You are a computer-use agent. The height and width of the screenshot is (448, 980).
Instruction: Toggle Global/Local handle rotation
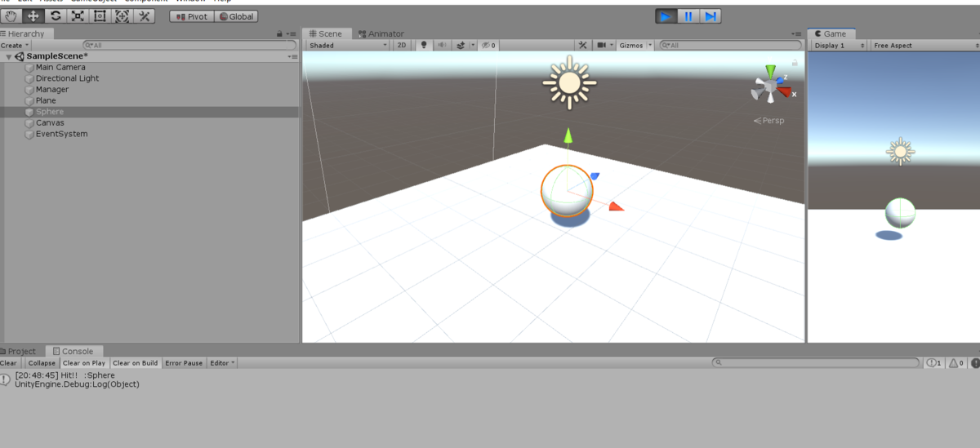tap(236, 16)
